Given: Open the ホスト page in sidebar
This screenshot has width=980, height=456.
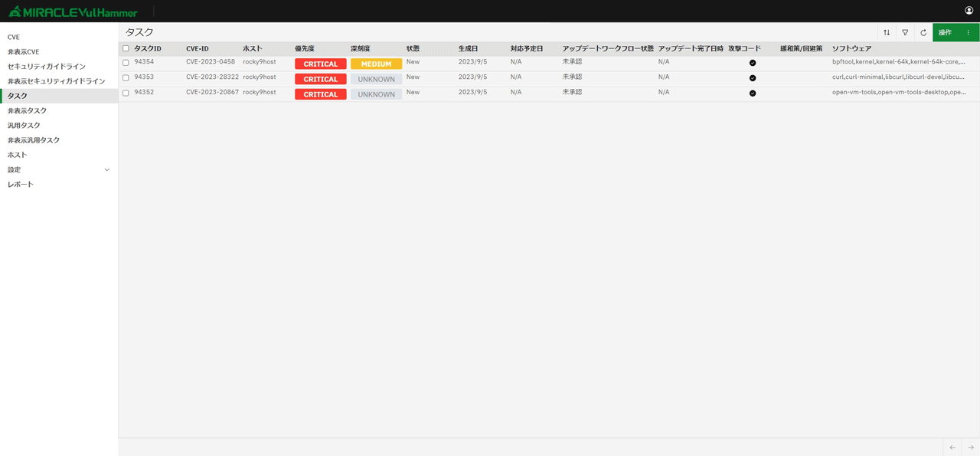Looking at the screenshot, I should click(17, 155).
